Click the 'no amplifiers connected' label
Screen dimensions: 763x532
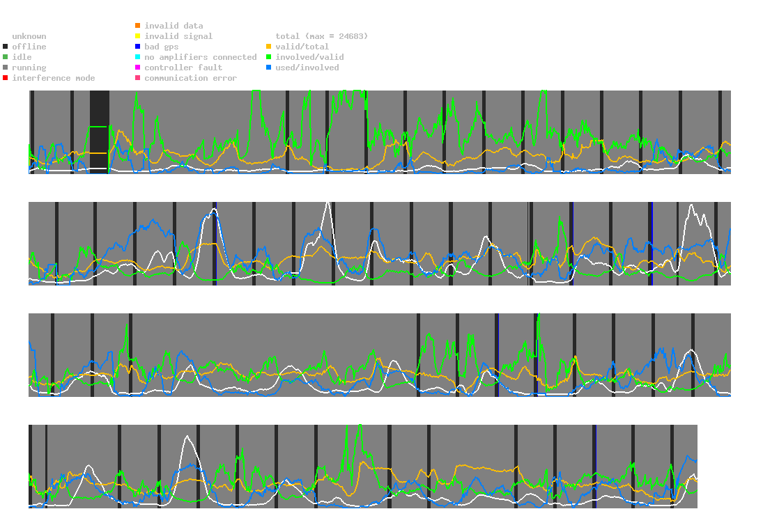click(x=201, y=57)
